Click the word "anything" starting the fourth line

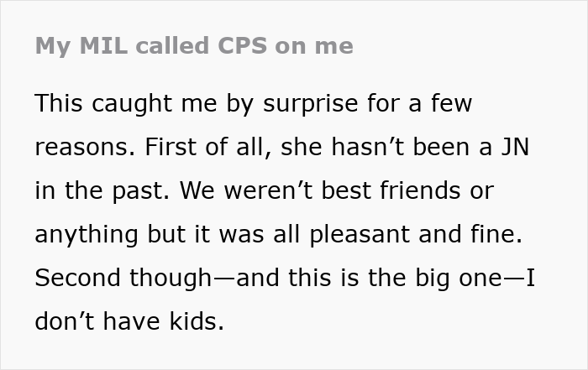click(87, 234)
